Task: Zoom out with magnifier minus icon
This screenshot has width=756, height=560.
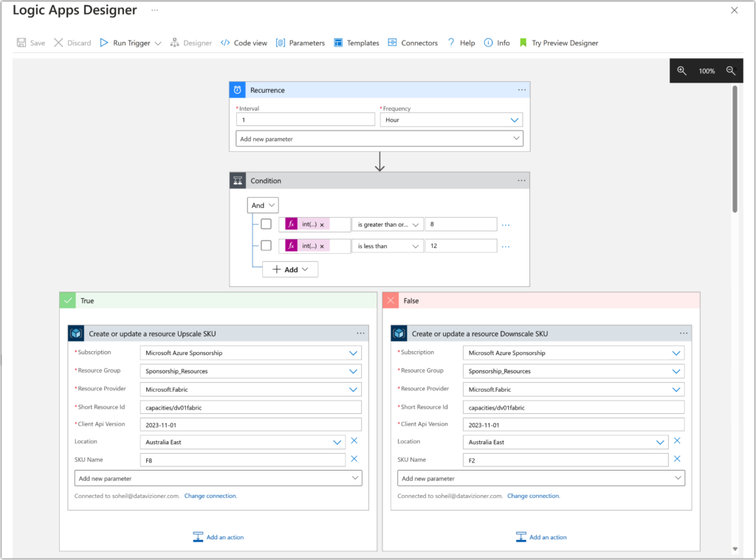Action: [x=731, y=71]
